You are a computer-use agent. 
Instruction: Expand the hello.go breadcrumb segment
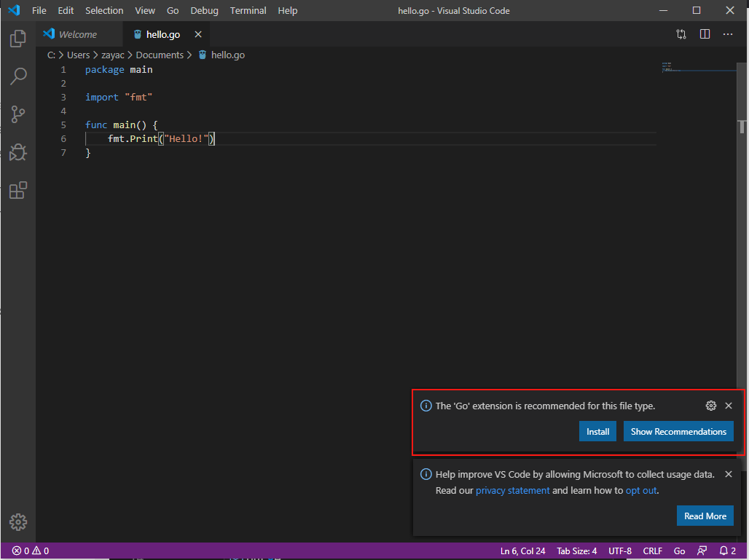pyautogui.click(x=228, y=55)
